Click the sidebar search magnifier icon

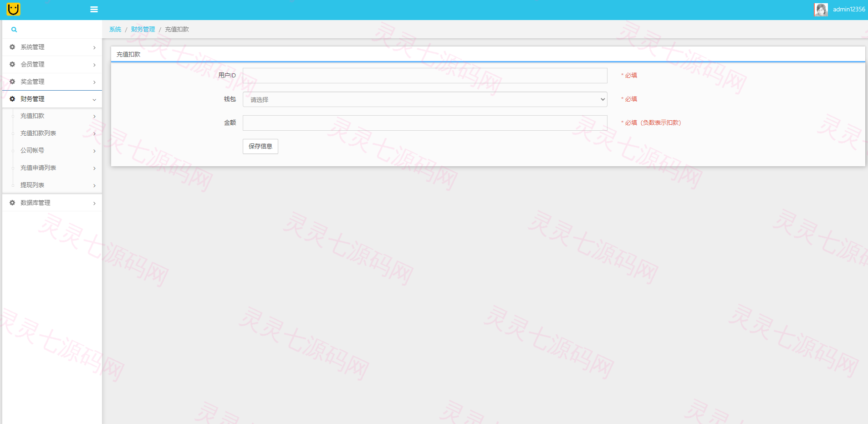point(14,30)
